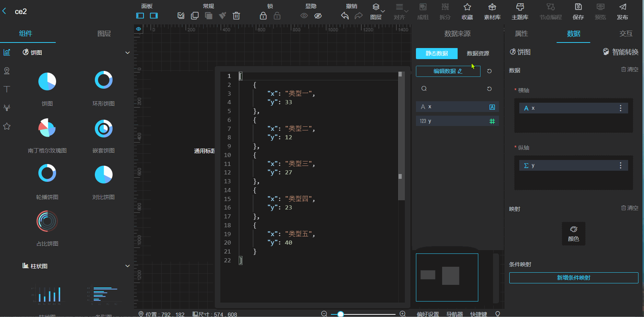The height and width of the screenshot is (317, 644).
Task: Click the 保存 save icon
Action: [x=578, y=11]
